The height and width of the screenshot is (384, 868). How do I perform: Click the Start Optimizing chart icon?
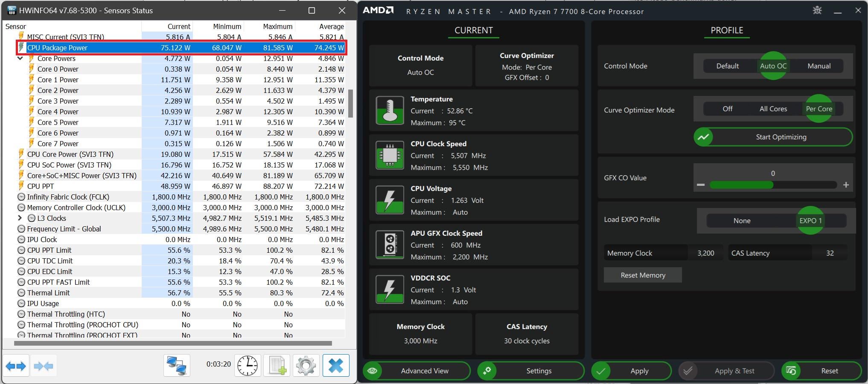(703, 137)
